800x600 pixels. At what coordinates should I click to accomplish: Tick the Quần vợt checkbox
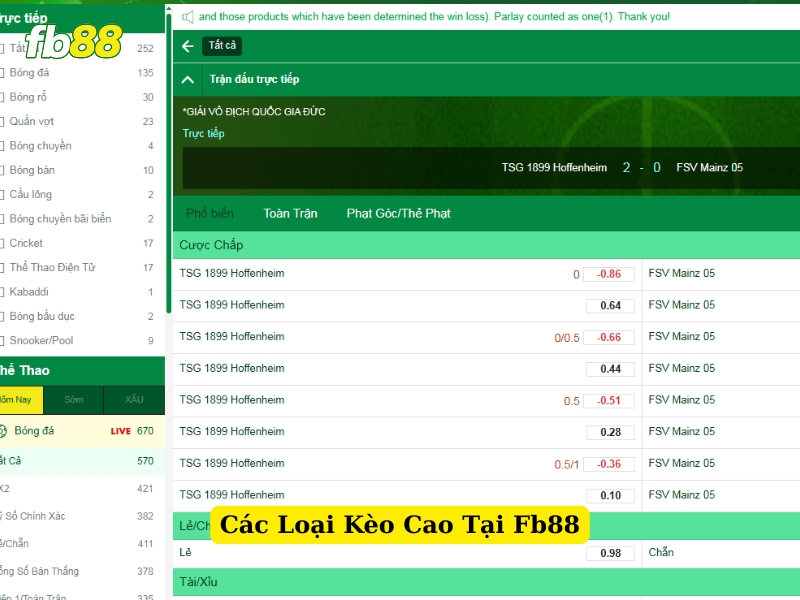pyautogui.click(x=2, y=121)
